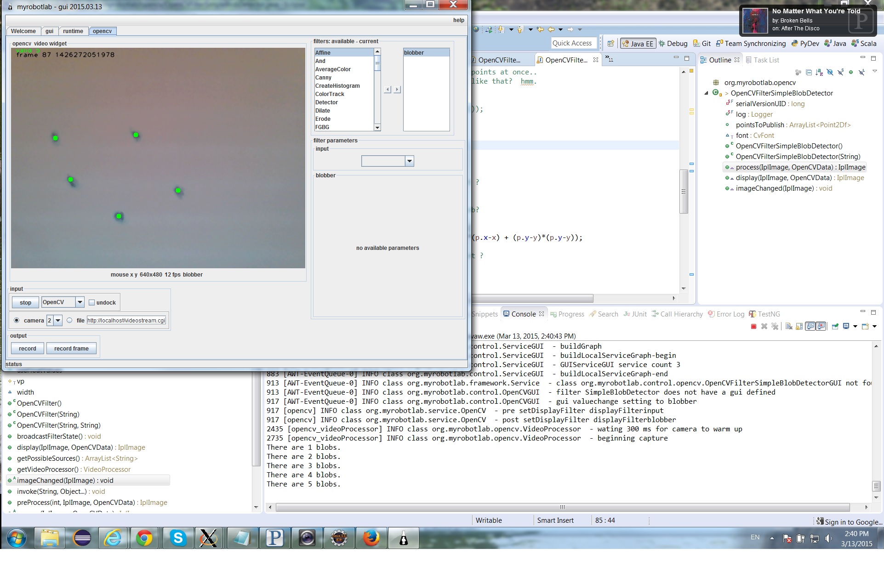
Task: Hide non-public members in Outline view
Action: click(851, 72)
